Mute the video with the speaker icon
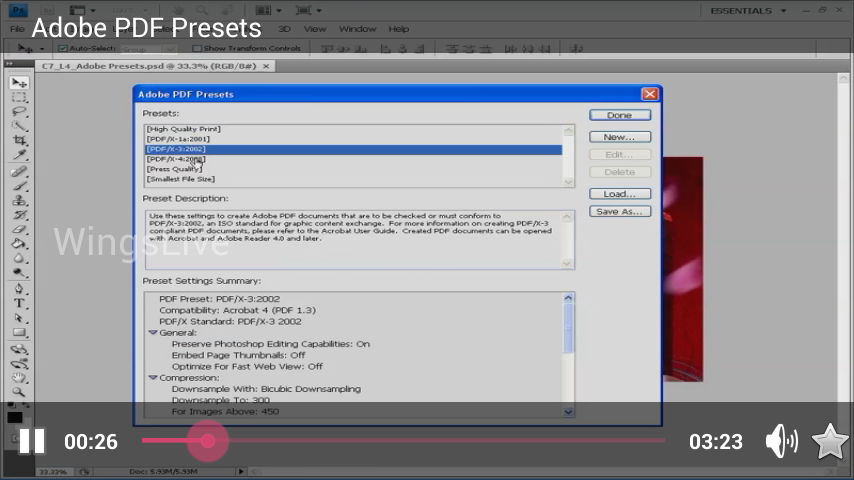The width and height of the screenshot is (854, 480). pyautogui.click(x=782, y=441)
